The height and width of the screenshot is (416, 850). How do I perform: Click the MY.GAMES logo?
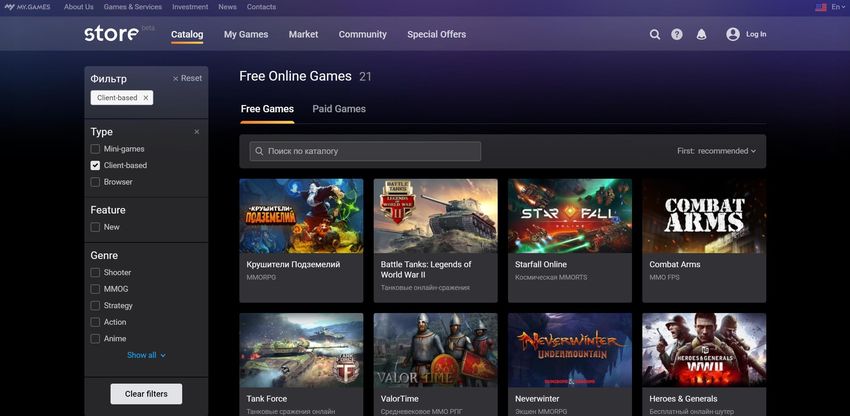click(x=28, y=7)
